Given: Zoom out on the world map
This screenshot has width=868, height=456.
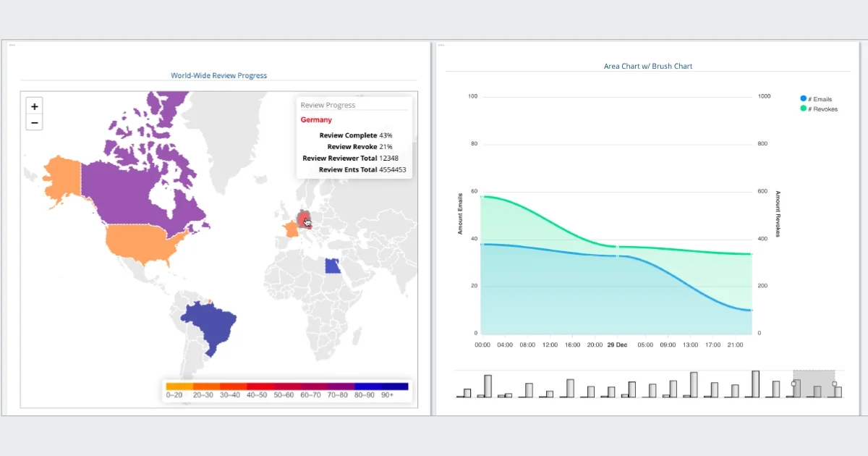Looking at the screenshot, I should pos(34,122).
